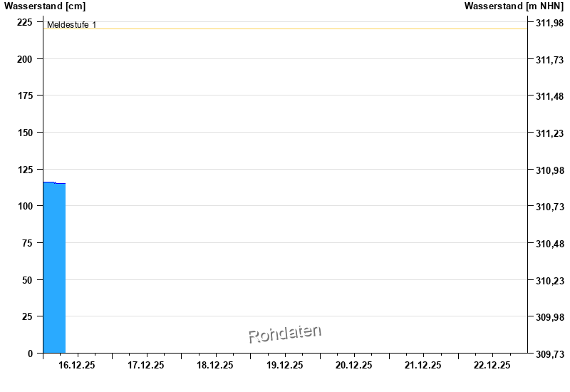Select the 18.12.25 date label
The height and width of the screenshot is (392, 570).
click(x=215, y=365)
